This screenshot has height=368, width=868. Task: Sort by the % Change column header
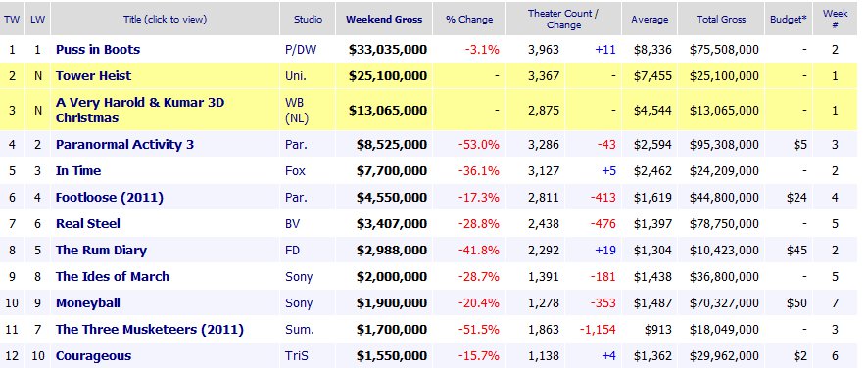click(x=469, y=19)
